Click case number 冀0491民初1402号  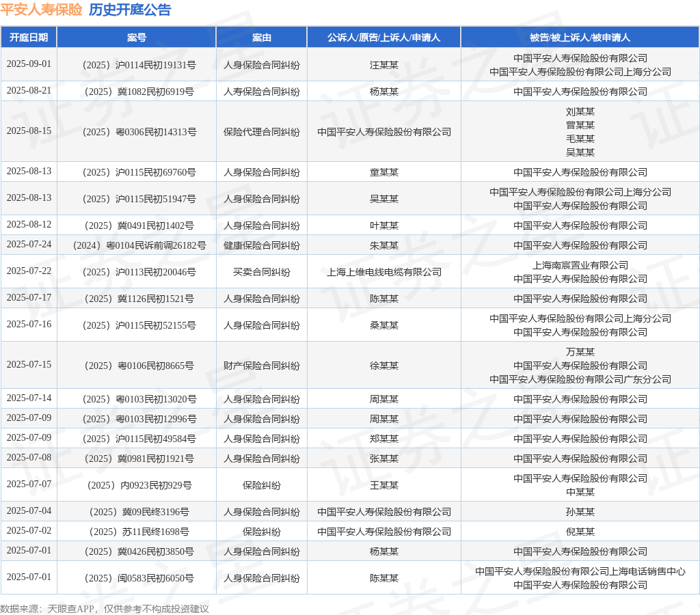click(139, 225)
